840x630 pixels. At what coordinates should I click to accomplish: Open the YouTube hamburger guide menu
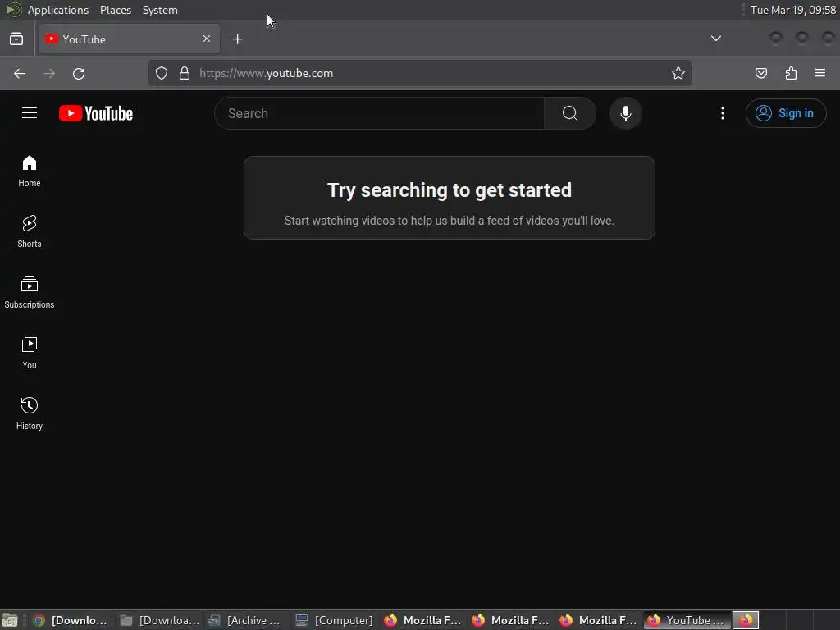click(30, 113)
